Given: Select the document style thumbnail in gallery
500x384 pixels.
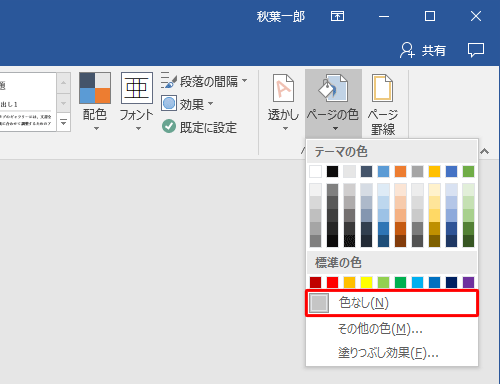Looking at the screenshot, I should (x=28, y=102).
